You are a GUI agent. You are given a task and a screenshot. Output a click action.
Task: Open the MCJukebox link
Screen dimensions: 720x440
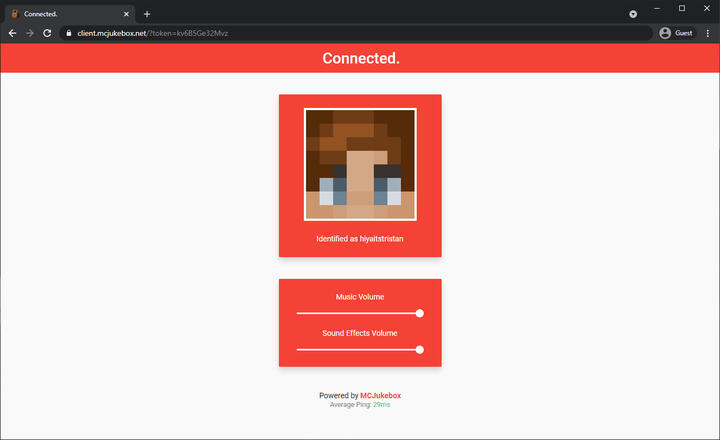pos(380,395)
